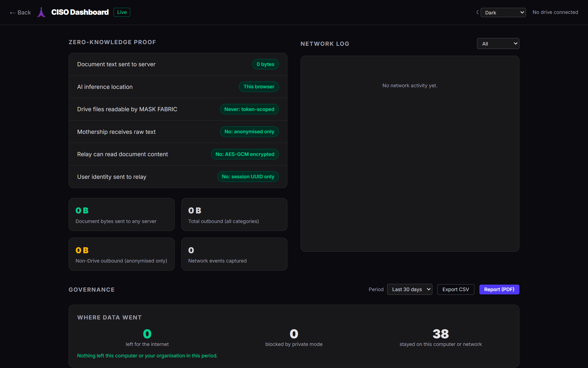Viewport: 588px width, 368px height.
Task: Open the Network Log All filter dropdown
Action: (x=498, y=44)
